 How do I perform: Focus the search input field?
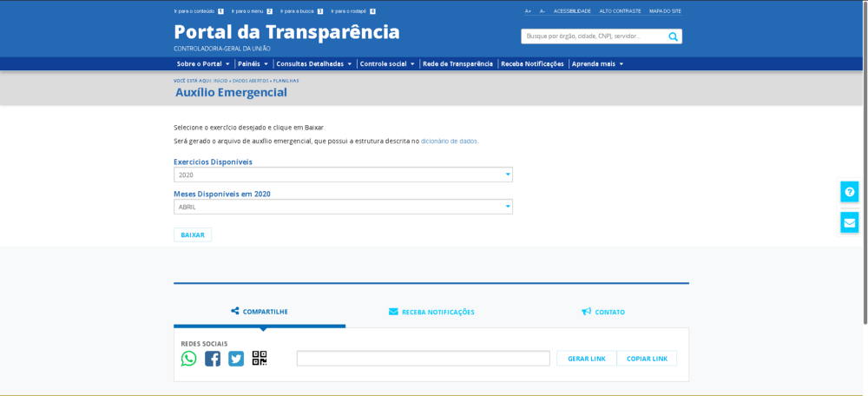594,36
